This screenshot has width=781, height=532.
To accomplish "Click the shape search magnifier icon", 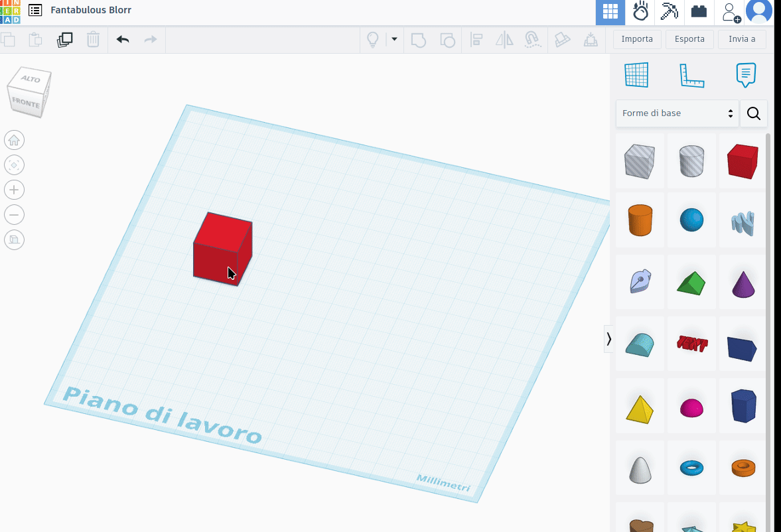I will point(754,113).
